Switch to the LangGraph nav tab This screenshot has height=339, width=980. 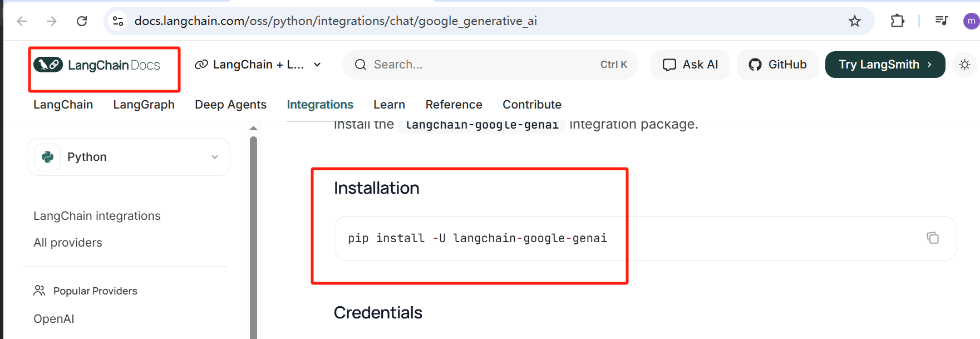(x=144, y=105)
